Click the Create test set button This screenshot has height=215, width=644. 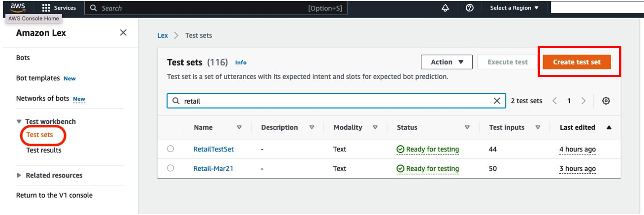coord(577,62)
